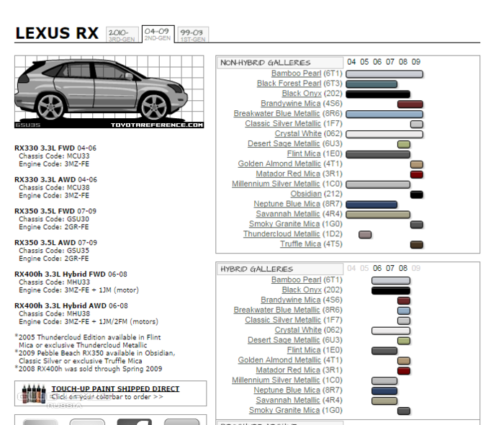Viewport: 504px width, 425px height.
Task: Click Breakwater Blue non-hybrid color bar
Action: 384,114
